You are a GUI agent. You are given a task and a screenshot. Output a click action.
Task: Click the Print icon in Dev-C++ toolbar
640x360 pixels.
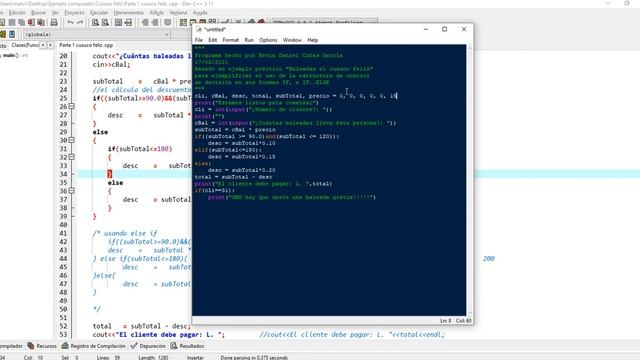click(x=54, y=22)
